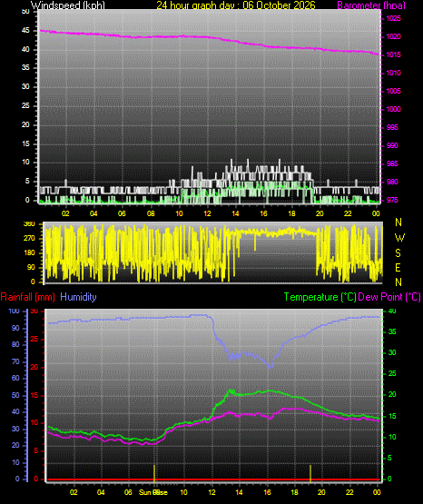Select the red "Rainfall (mm)" legend label
The height and width of the screenshot is (504, 423).
(27, 297)
